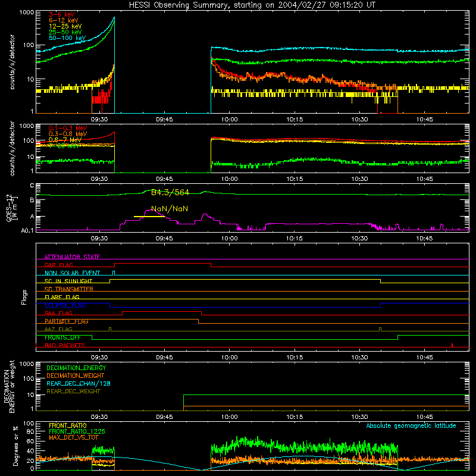Click the NON_SOLAR_EVENT pulse near 09:33

coord(114,273)
